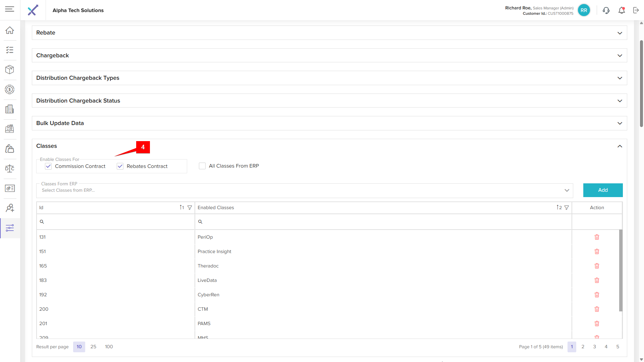Enable All Classes From ERP checkbox

point(202,166)
